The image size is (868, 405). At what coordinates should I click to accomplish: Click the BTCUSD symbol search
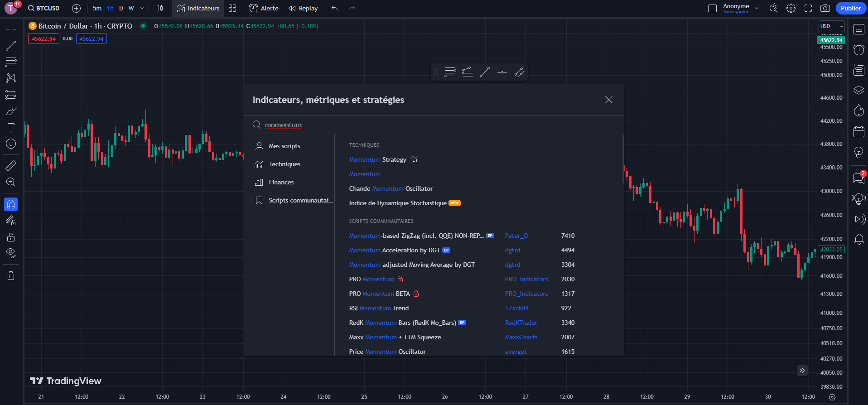(44, 8)
